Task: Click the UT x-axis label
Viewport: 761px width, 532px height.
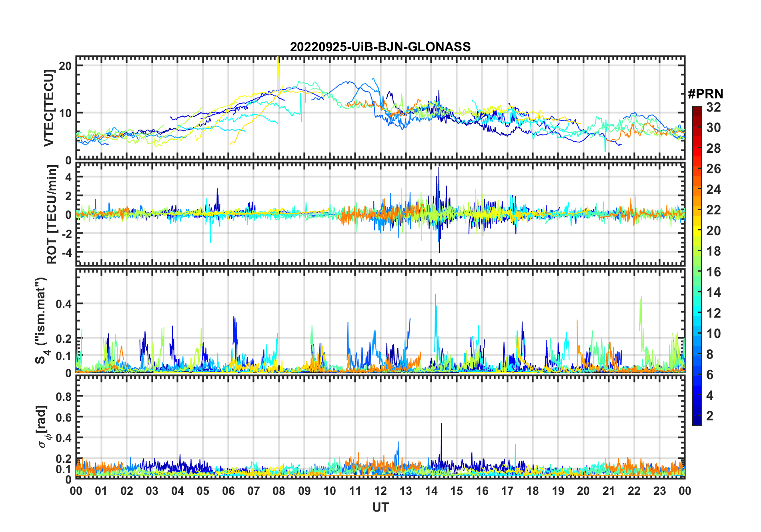Action: point(380,507)
